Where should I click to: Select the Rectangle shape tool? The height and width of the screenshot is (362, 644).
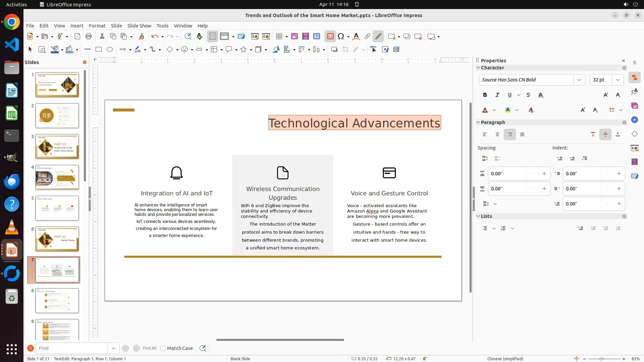pyautogui.click(x=98, y=50)
